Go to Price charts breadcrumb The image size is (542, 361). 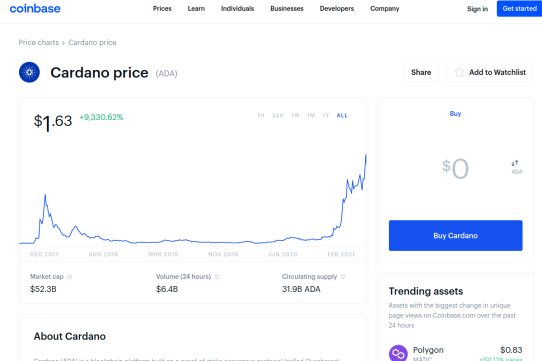pyautogui.click(x=39, y=43)
